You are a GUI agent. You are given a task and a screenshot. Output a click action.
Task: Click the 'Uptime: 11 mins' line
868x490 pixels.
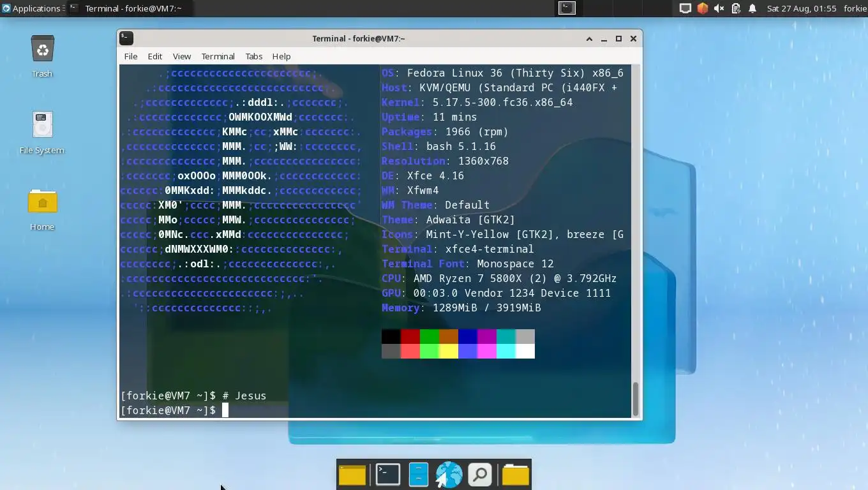[x=429, y=117]
